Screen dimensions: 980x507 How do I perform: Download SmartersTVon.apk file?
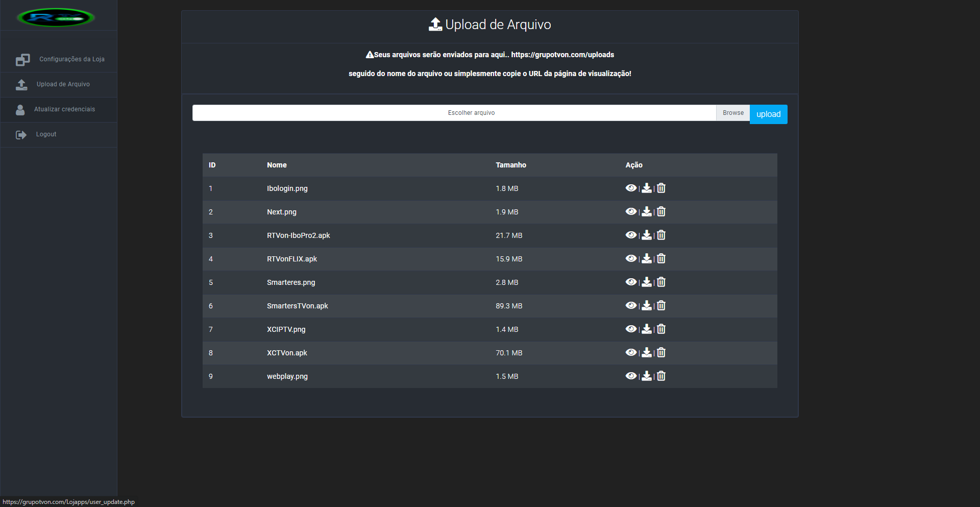pos(646,306)
